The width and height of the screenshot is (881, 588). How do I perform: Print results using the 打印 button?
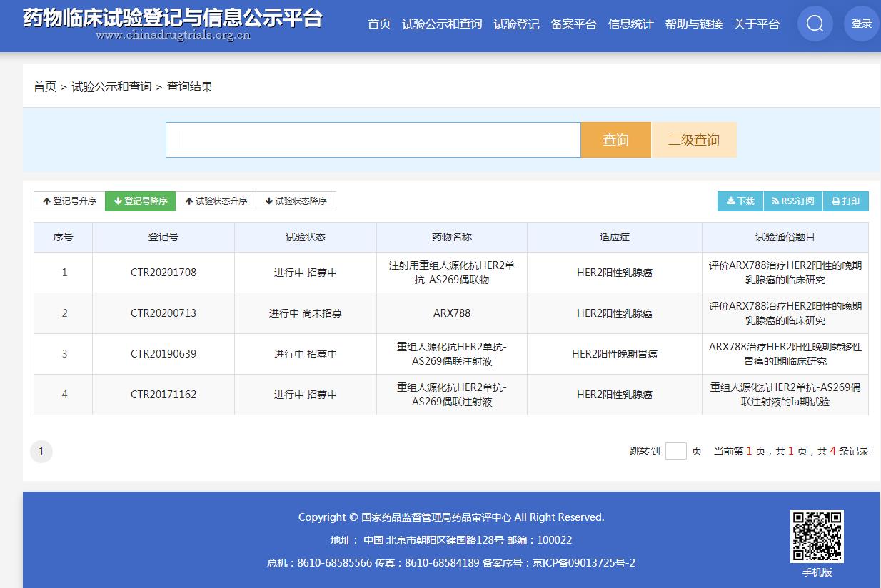coord(845,201)
